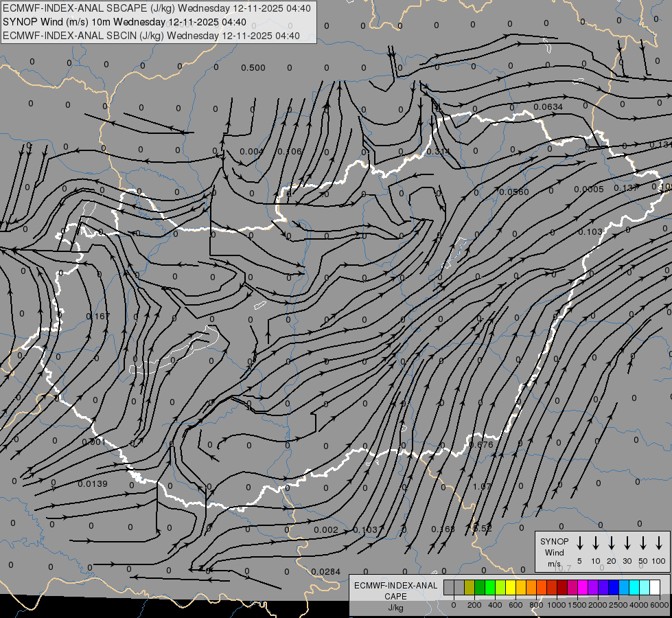Click the 0.314 value on the map
The image size is (672, 618).
(x=438, y=152)
